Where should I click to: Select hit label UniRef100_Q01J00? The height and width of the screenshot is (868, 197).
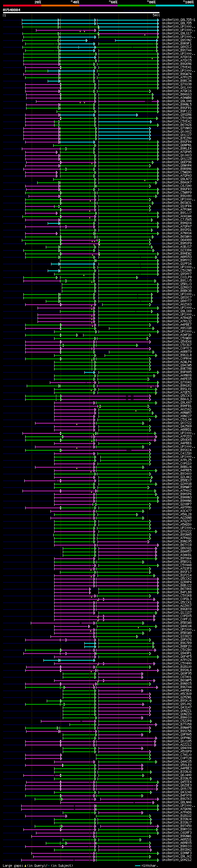point(176,88)
